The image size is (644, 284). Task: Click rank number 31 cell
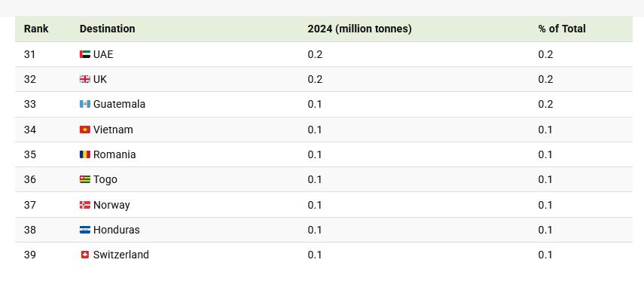click(x=29, y=54)
